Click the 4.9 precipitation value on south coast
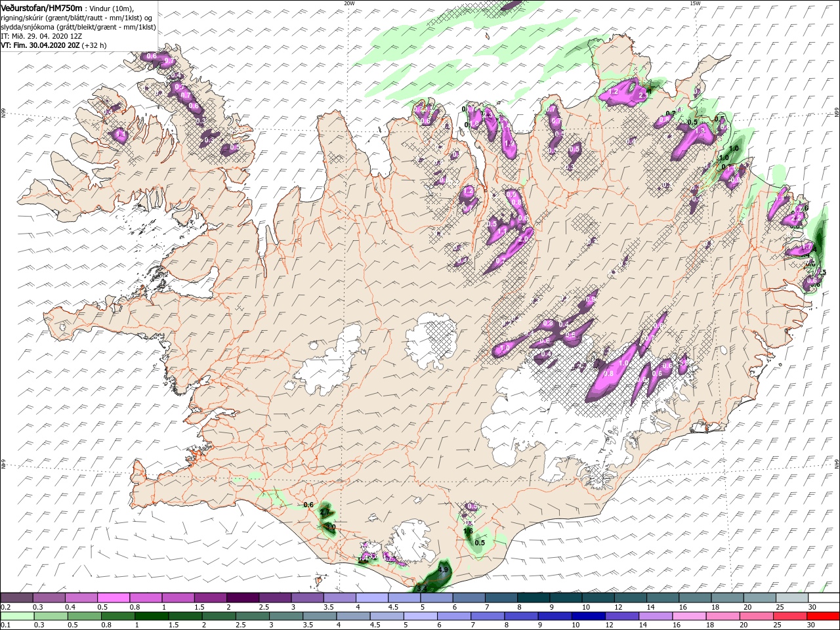 443,570
